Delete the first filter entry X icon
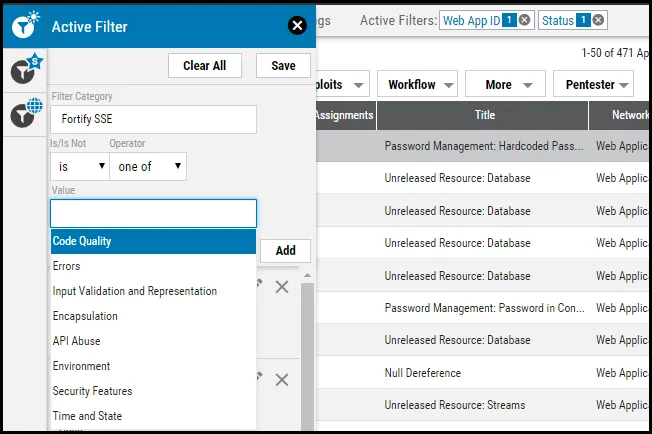The image size is (652, 434). (x=282, y=286)
